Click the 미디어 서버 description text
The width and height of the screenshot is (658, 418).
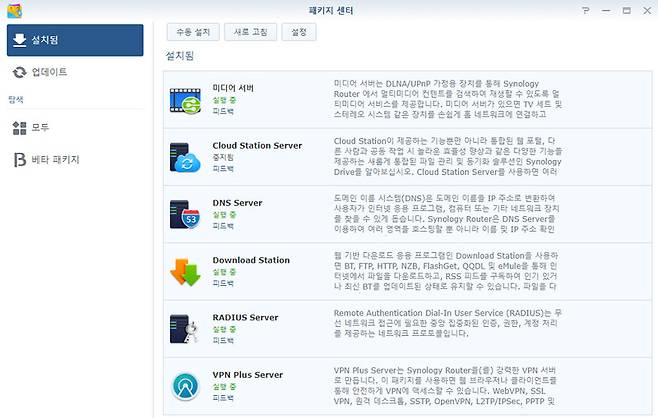point(448,99)
